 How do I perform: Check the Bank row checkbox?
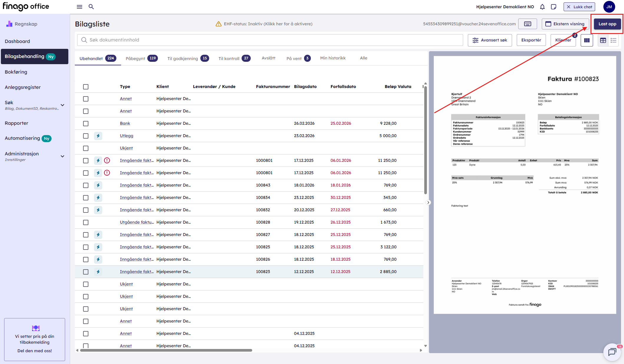click(86, 124)
